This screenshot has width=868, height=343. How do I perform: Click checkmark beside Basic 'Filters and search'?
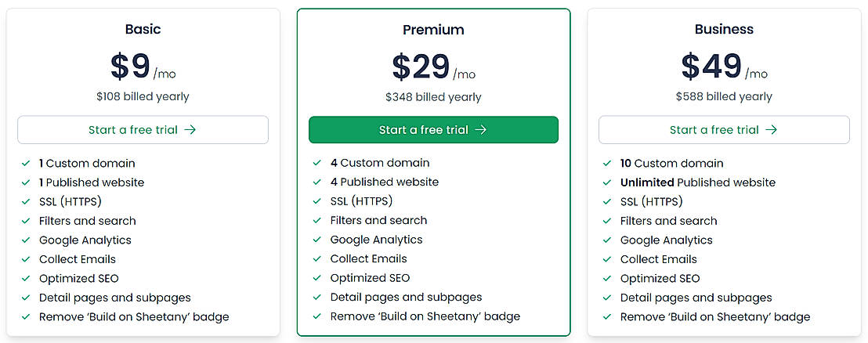pos(27,221)
